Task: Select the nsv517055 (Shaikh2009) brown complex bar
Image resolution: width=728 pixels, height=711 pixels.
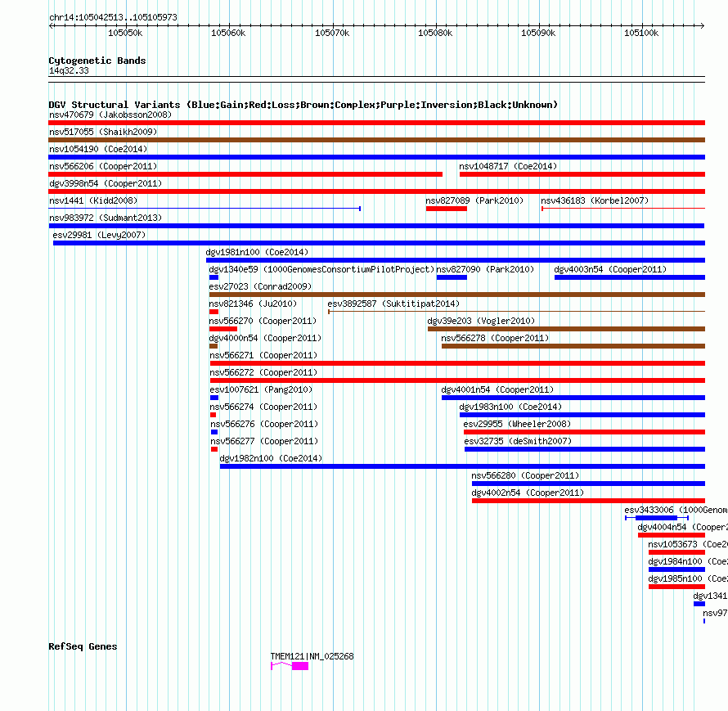Action: tap(376, 140)
